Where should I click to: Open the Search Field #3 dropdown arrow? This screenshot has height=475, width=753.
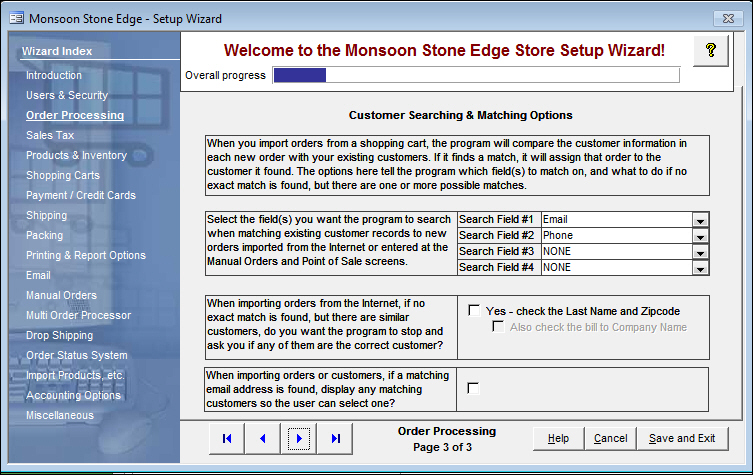[x=700, y=252]
